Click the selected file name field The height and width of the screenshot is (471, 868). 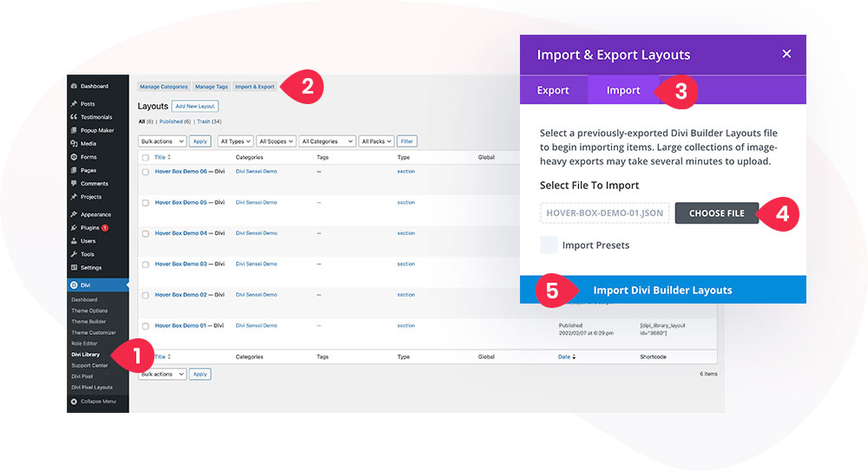[604, 213]
